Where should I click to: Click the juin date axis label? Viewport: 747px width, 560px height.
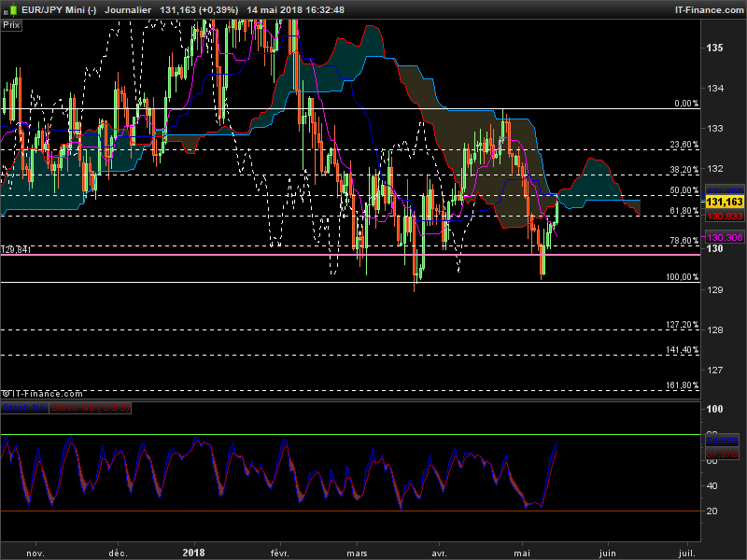point(608,553)
